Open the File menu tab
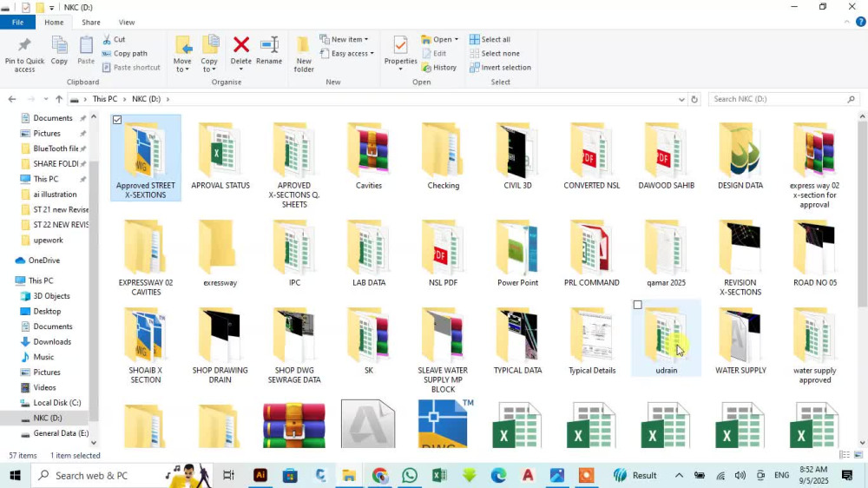Viewport: 868px width, 488px height. [x=17, y=23]
